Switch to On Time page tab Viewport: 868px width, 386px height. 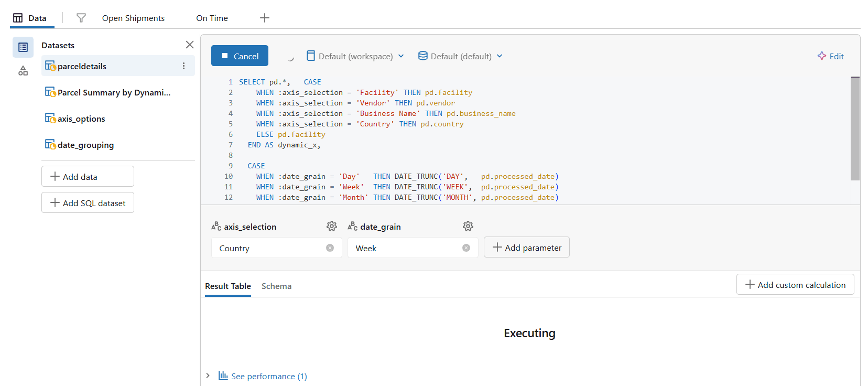point(212,18)
